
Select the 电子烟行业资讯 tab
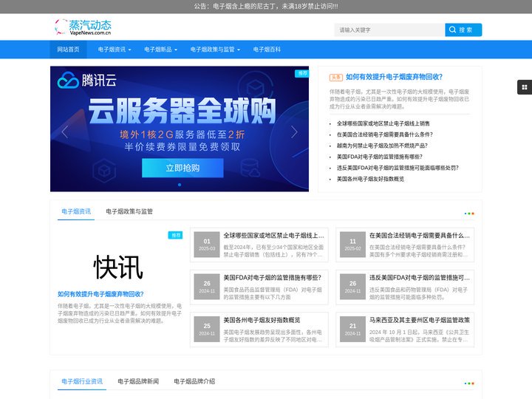[82, 381]
